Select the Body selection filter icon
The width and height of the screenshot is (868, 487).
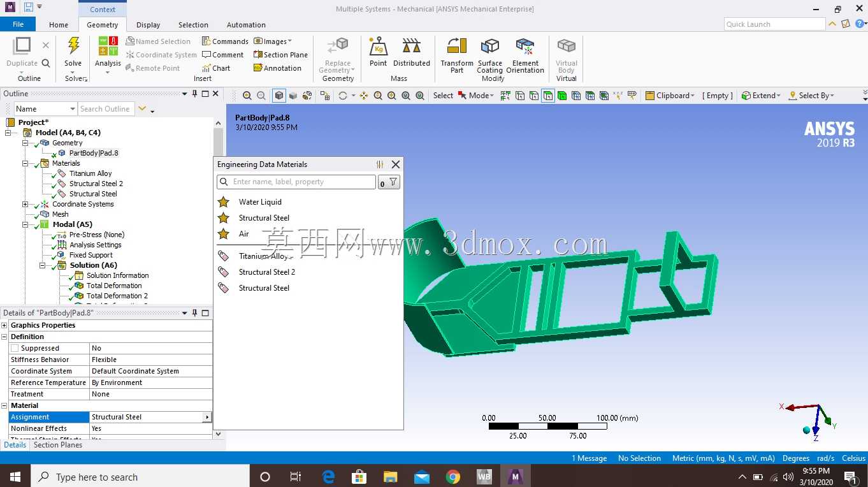click(562, 96)
